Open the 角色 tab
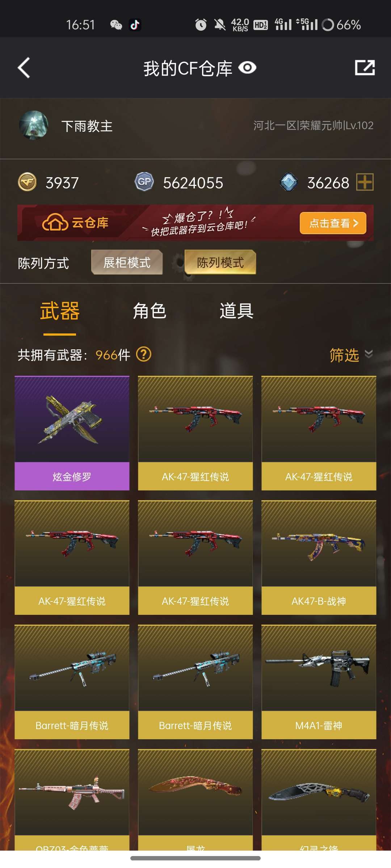391x868 pixels. 149,311
